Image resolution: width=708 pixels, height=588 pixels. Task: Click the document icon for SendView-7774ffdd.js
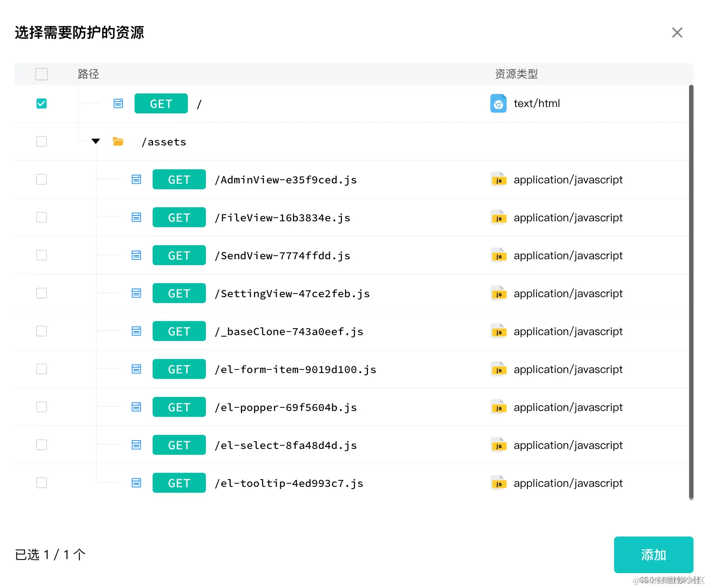tap(136, 255)
